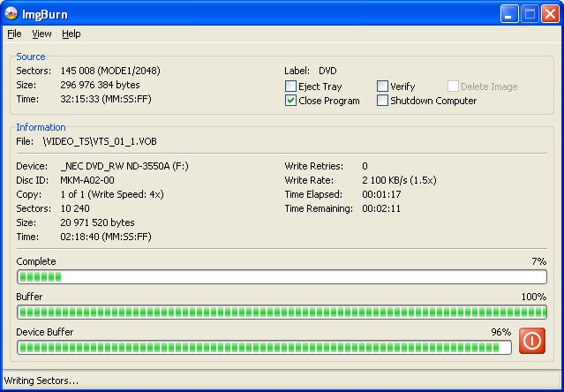Enable the Eject Tray checkbox
The width and height of the screenshot is (564, 392).
290,87
